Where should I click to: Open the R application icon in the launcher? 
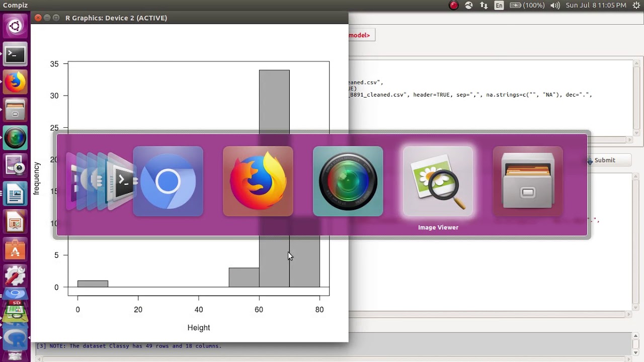15,338
